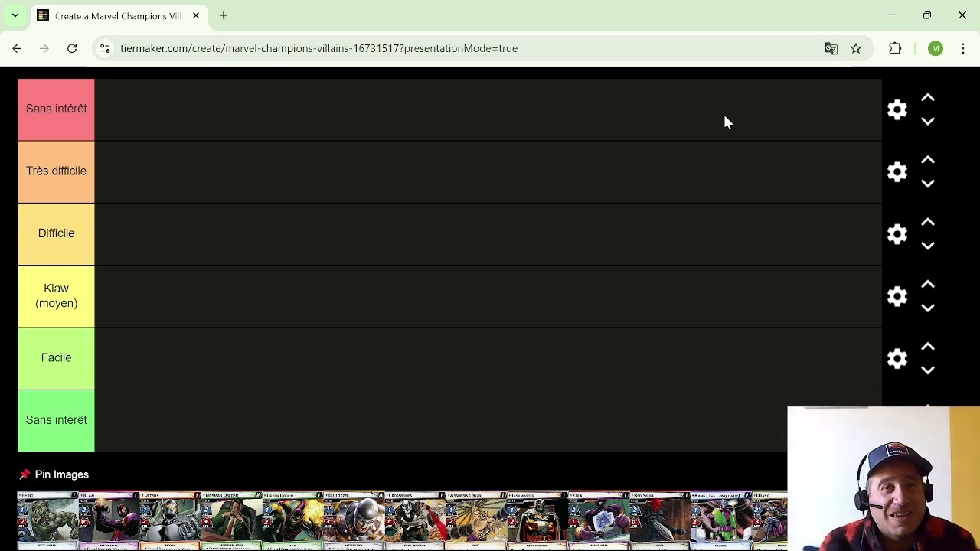Open settings gear for Très difficile row

[897, 171]
